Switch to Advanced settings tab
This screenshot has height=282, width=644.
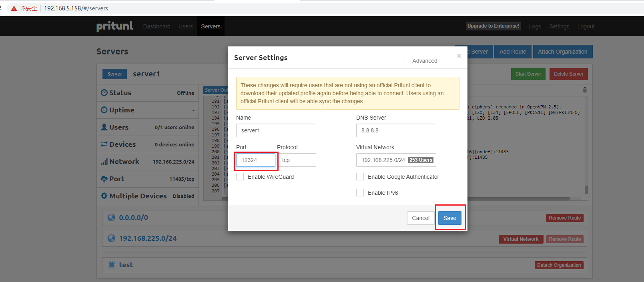[x=425, y=61]
